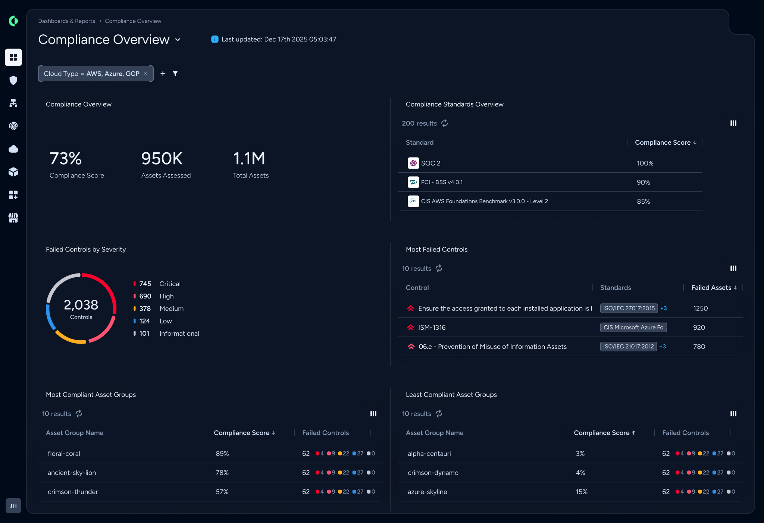Expand the +3 standards for ISO/IEC 27017:2015
Image resolution: width=764 pixels, height=532 pixels.
tap(664, 308)
